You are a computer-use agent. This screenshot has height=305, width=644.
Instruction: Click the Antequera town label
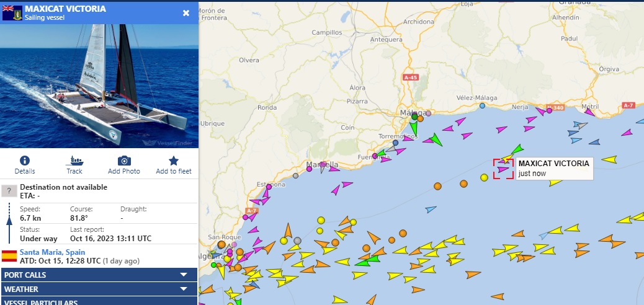[386, 40]
